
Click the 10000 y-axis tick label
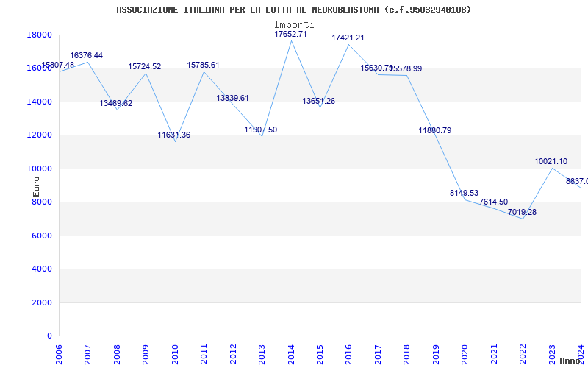[39, 169]
